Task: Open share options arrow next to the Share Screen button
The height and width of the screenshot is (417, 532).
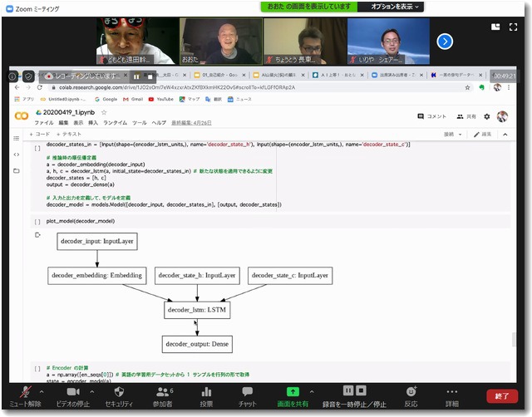Action: pyautogui.click(x=312, y=391)
